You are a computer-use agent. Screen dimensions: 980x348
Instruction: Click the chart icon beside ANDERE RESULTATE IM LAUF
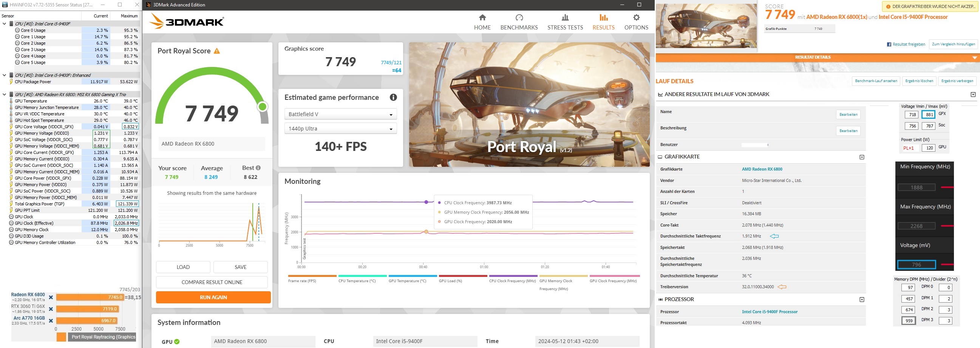(660, 95)
